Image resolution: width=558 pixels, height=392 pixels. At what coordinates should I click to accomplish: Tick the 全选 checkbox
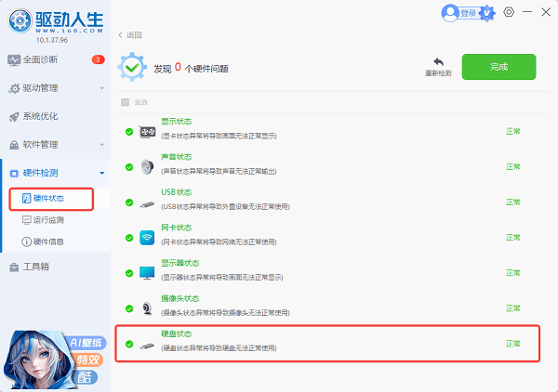125,102
